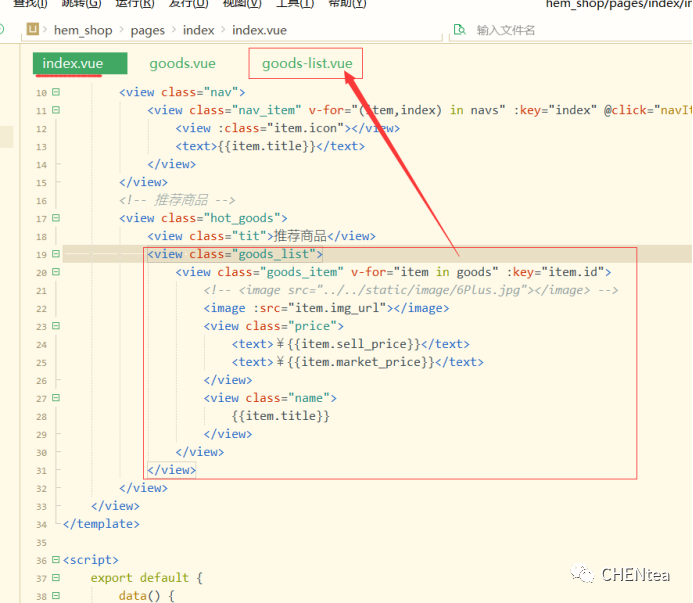Collapse the name view on line 27
Image resolution: width=693 pixels, height=603 pixels.
click(56, 398)
